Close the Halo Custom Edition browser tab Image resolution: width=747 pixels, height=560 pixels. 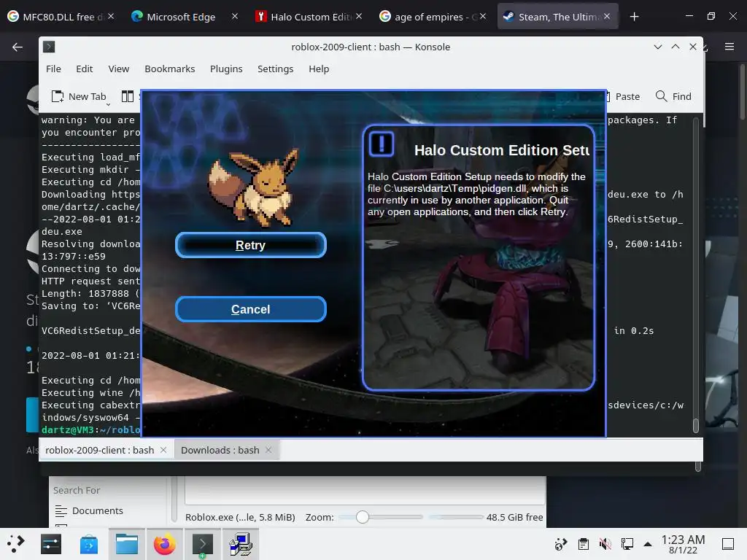click(359, 16)
